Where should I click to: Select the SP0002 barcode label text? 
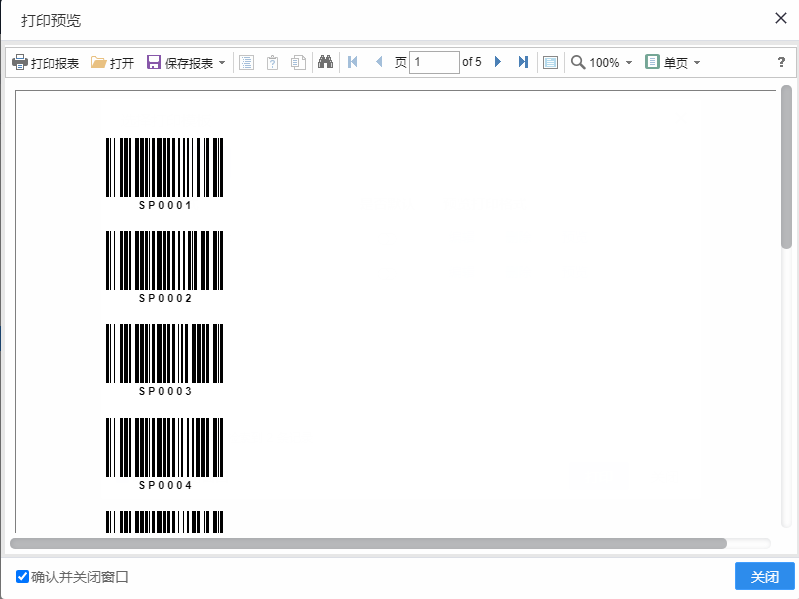click(x=166, y=298)
